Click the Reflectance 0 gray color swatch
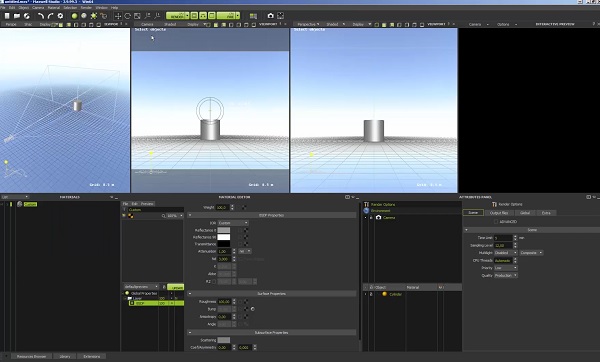 point(224,230)
